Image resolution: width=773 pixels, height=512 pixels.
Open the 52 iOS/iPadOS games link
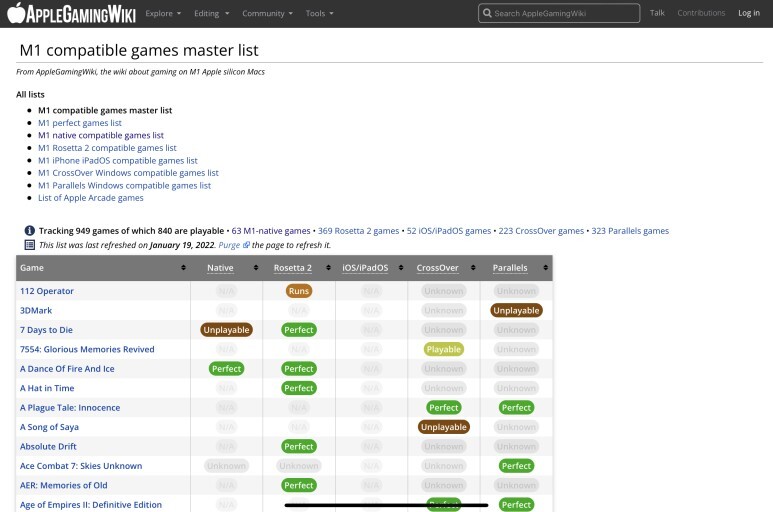click(449, 231)
